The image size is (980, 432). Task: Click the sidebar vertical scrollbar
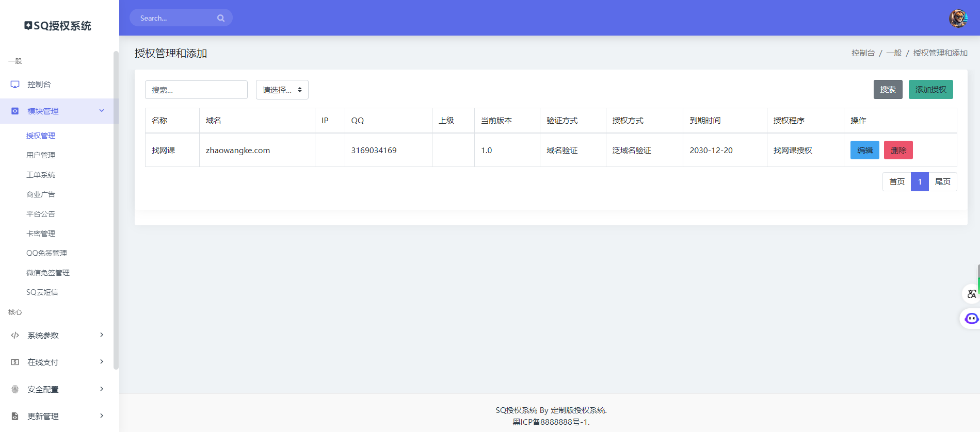tap(116, 210)
